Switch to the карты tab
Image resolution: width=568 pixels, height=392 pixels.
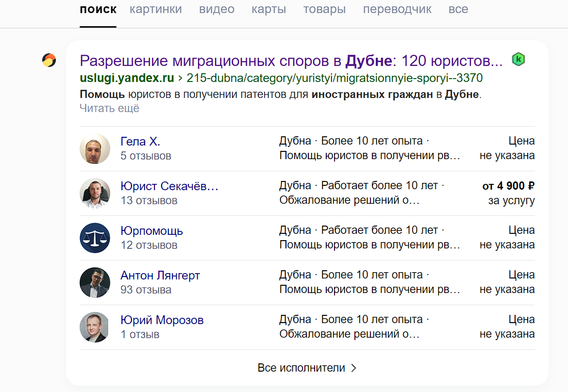click(x=269, y=9)
